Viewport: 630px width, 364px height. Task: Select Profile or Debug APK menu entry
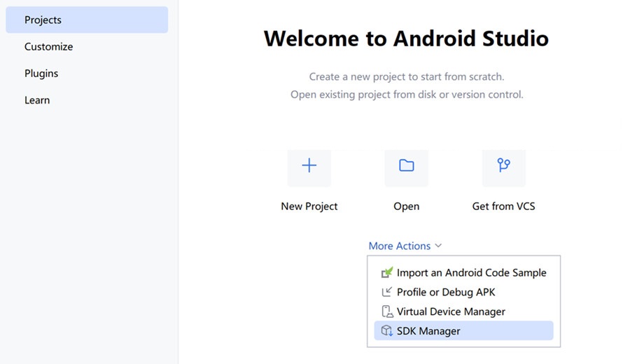446,292
